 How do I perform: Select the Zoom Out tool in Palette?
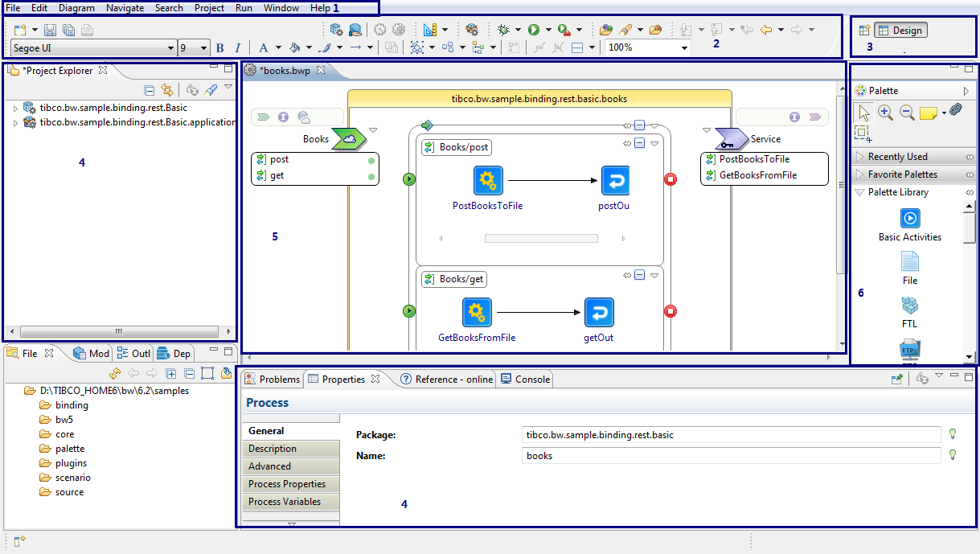coord(907,113)
